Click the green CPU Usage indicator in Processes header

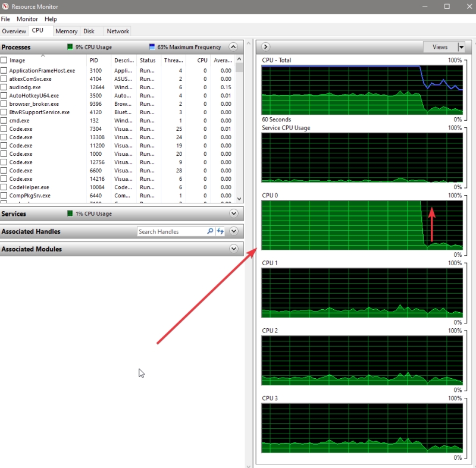point(70,47)
